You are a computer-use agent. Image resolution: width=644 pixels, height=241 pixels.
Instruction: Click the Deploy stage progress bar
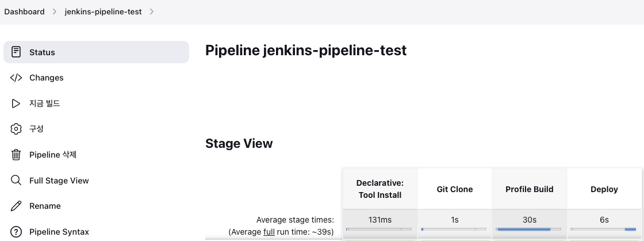pyautogui.click(x=604, y=229)
